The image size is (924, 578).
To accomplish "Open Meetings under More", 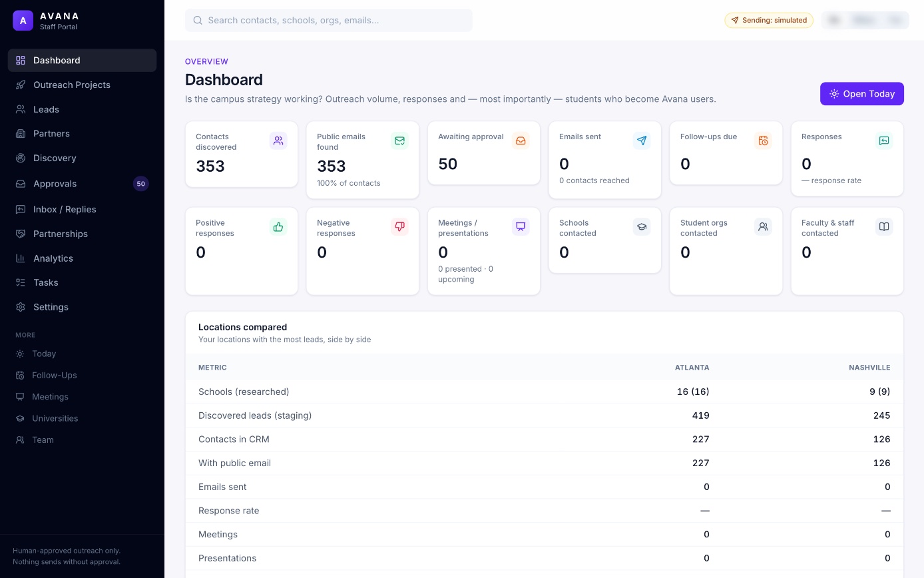I will coord(82,397).
